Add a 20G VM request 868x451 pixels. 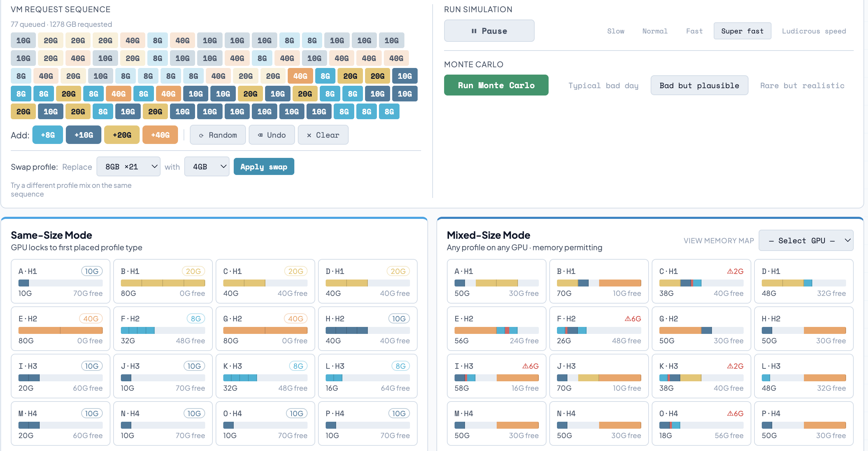(122, 135)
